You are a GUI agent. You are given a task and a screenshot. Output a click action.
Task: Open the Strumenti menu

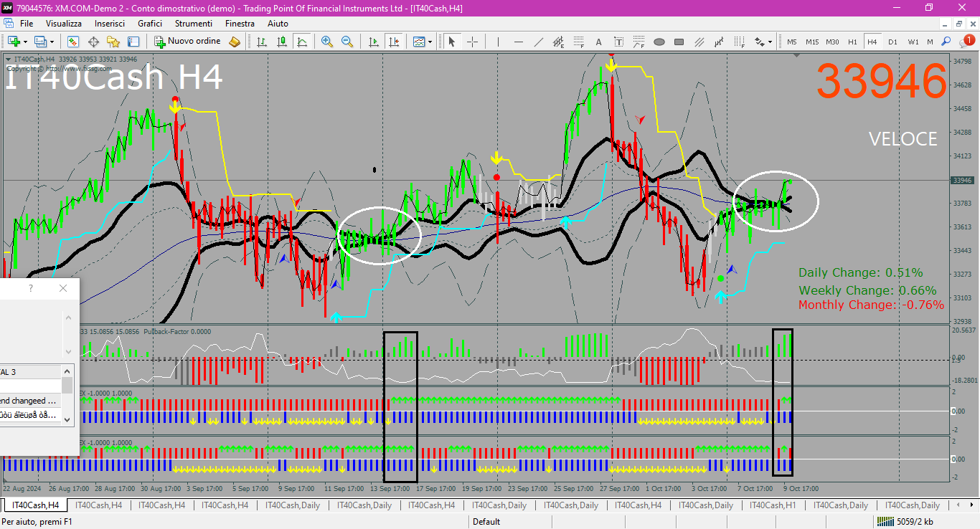194,24
